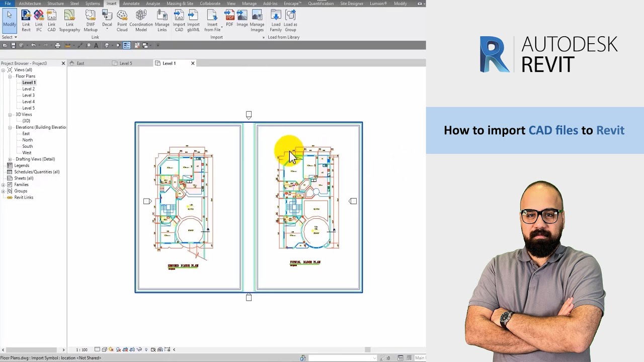Image resolution: width=644 pixels, height=362 pixels.
Task: Close the Level 1 view tab
Action: (193, 63)
